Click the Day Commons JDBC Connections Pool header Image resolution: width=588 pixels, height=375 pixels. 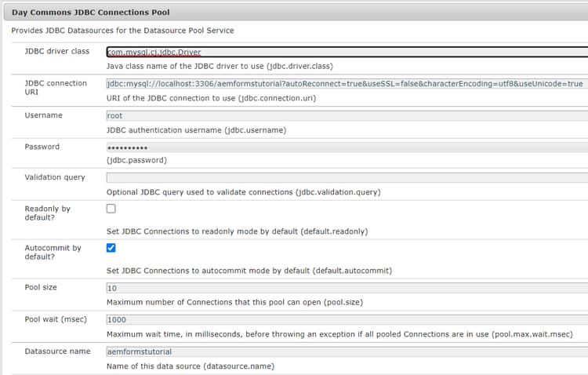pos(90,13)
